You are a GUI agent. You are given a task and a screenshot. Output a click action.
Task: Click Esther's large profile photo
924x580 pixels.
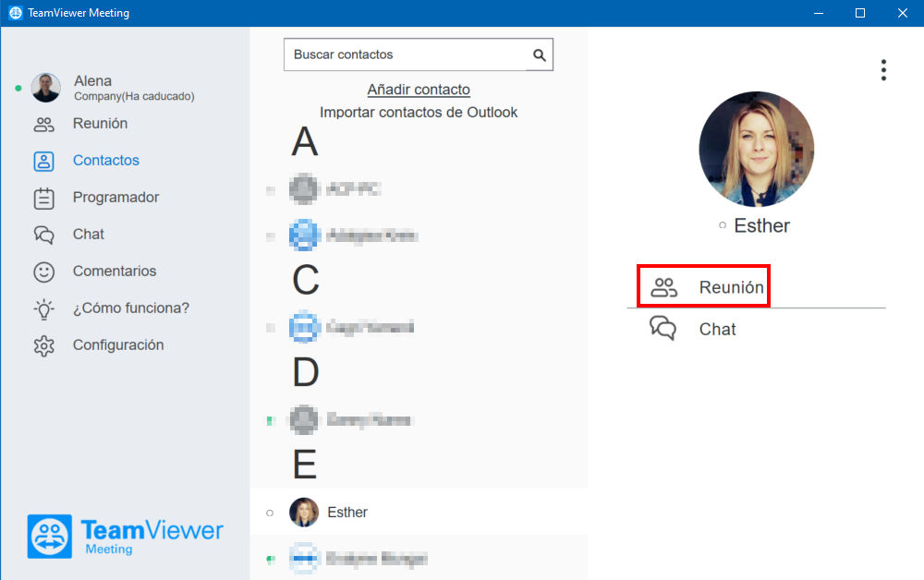click(x=757, y=149)
